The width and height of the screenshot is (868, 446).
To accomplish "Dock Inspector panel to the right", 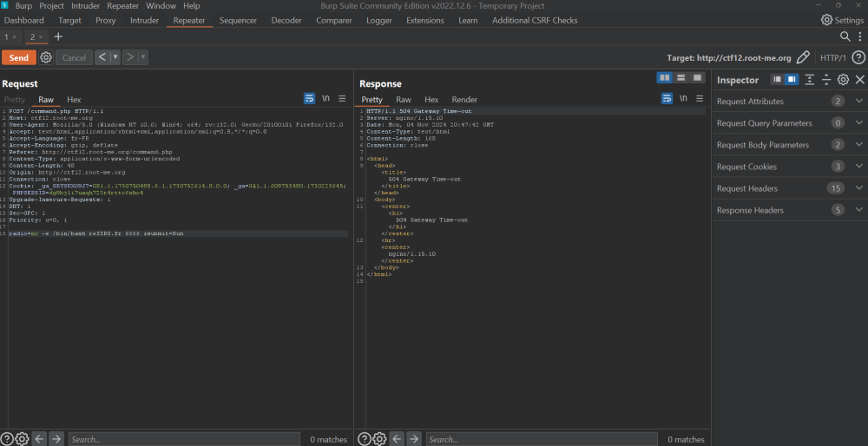I will point(792,80).
